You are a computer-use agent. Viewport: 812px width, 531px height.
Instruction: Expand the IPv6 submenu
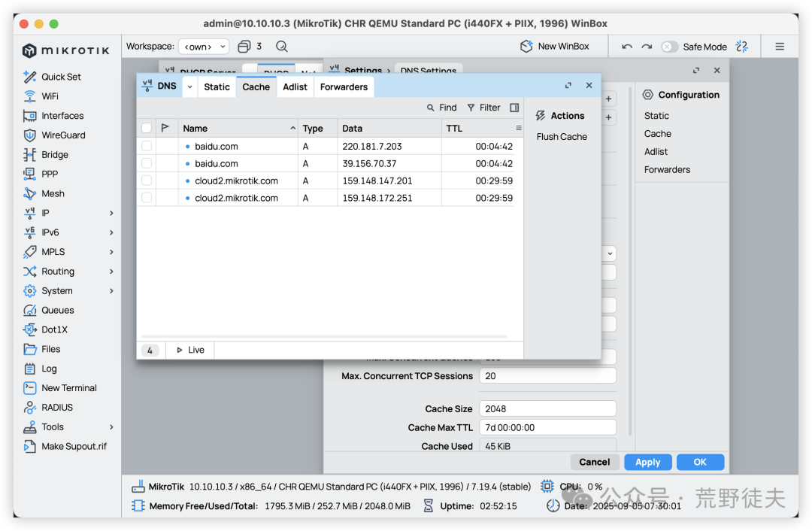(111, 232)
